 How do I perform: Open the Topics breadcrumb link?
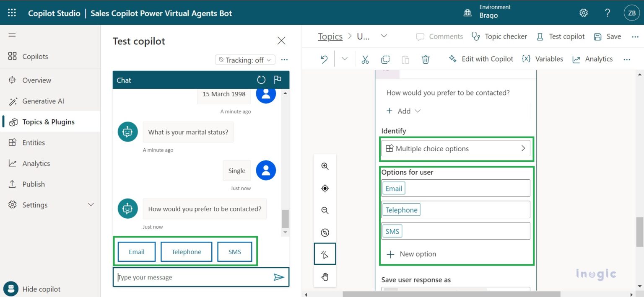(330, 36)
